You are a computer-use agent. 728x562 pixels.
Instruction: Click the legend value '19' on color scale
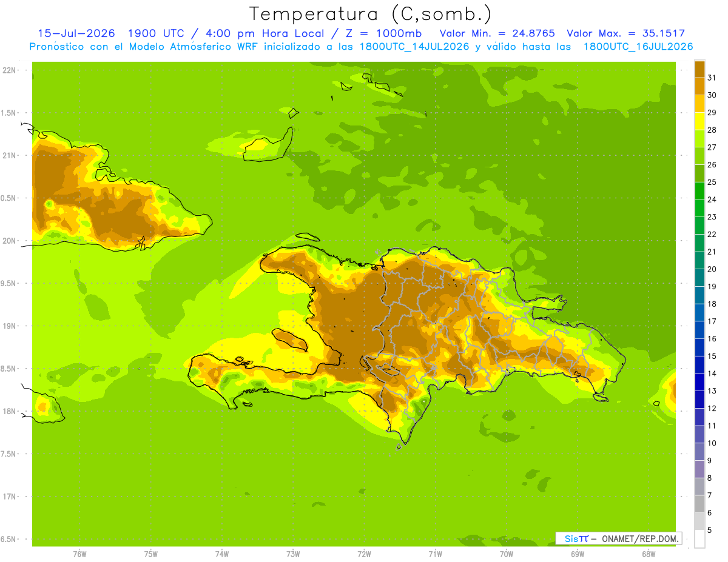[x=712, y=286]
